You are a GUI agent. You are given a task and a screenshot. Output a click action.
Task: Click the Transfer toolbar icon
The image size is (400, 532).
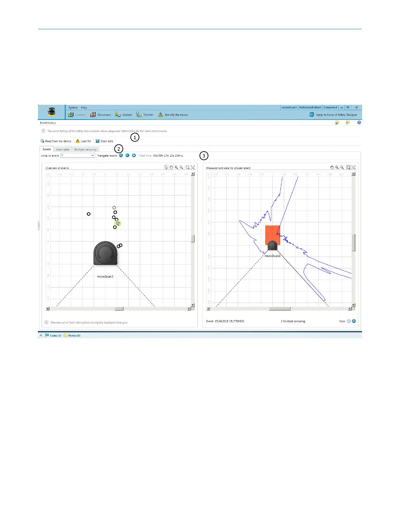click(x=139, y=115)
